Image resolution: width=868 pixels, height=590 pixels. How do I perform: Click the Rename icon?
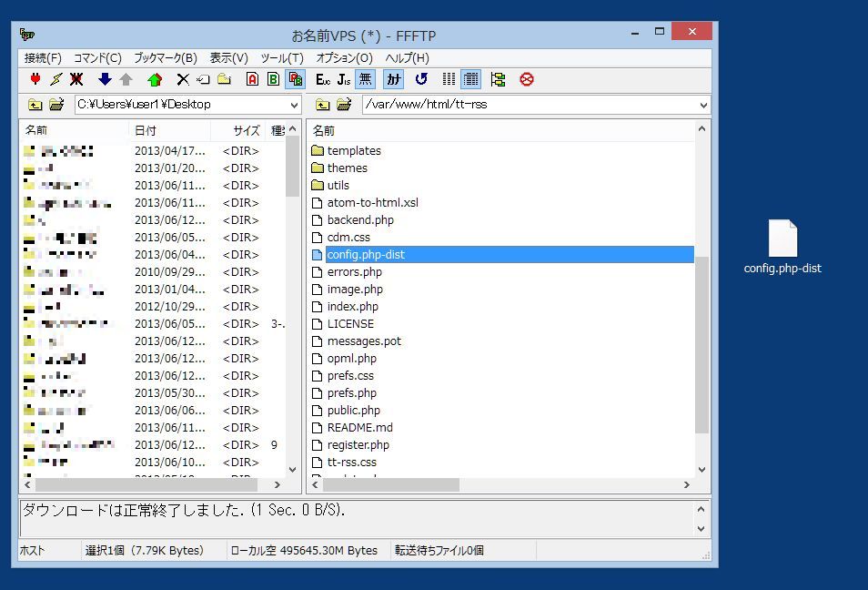[203, 79]
